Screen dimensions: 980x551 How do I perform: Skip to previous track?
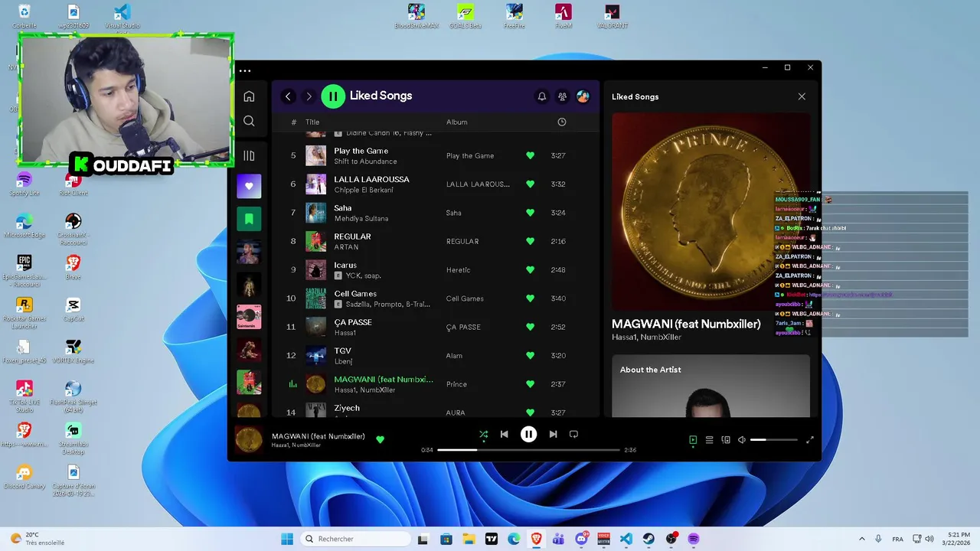click(x=504, y=434)
